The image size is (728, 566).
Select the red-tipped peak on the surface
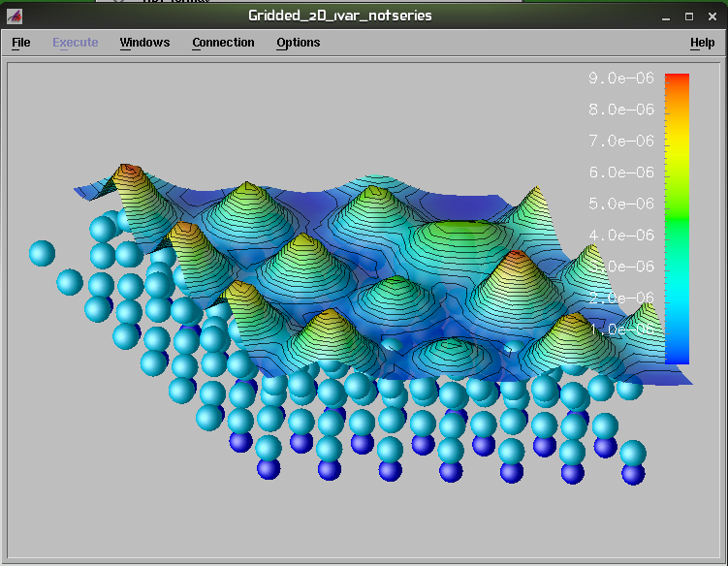[x=515, y=256]
